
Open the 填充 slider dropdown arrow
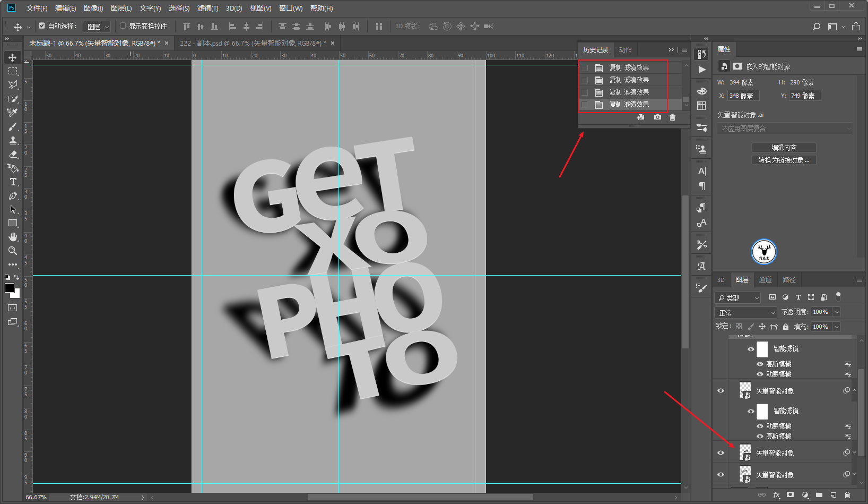click(837, 327)
